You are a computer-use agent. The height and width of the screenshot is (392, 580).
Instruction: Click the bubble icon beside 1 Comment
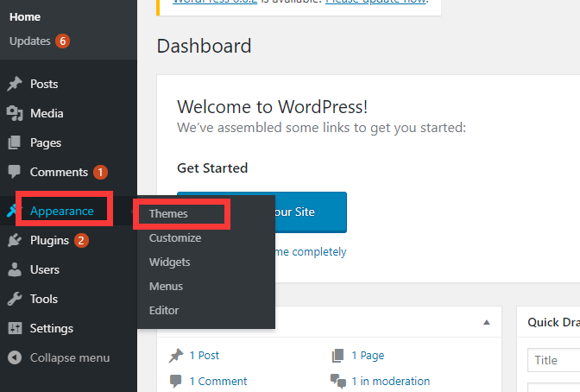[176, 381]
